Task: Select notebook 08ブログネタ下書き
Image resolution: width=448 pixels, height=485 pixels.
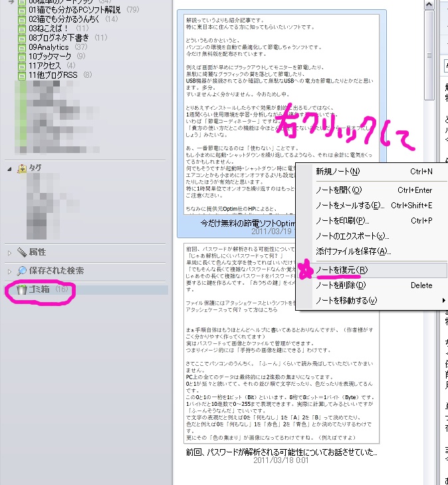Action: (60, 38)
